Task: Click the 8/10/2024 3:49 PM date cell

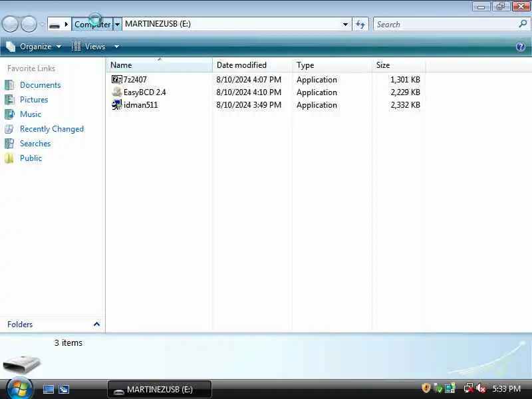Action: click(x=249, y=105)
